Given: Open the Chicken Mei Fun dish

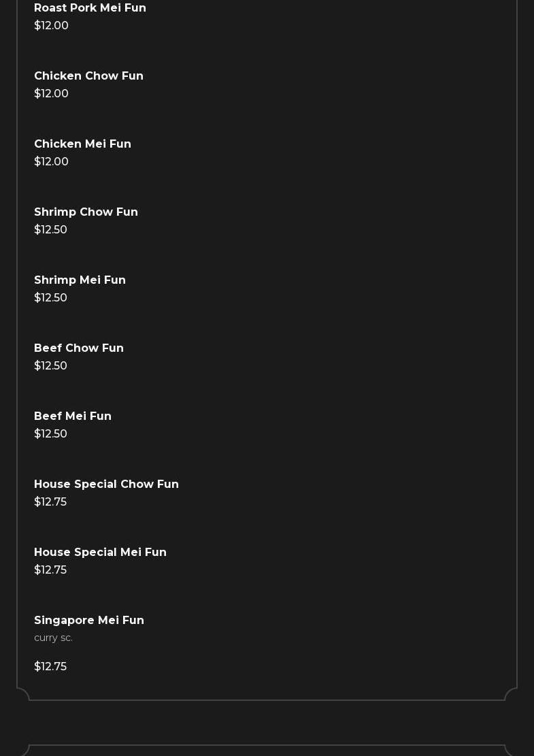Looking at the screenshot, I should (82, 144).
